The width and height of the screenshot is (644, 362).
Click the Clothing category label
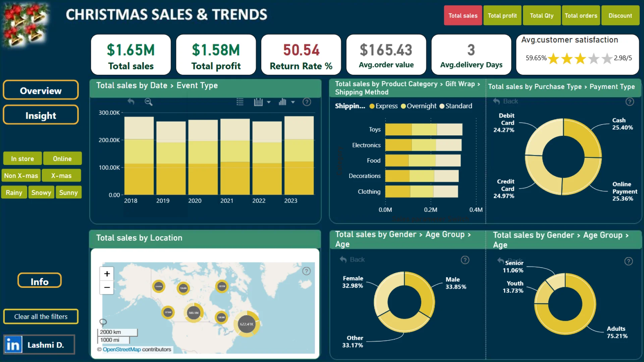[369, 192]
